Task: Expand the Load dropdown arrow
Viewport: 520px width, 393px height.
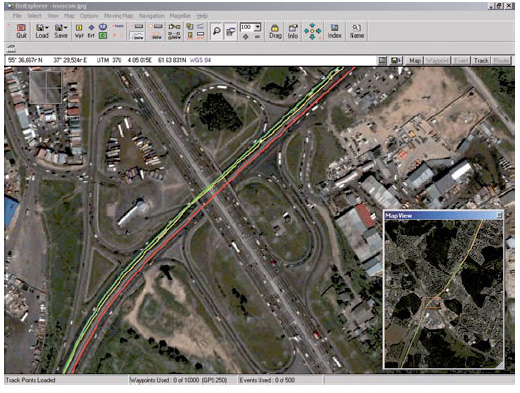Action: coord(47,28)
